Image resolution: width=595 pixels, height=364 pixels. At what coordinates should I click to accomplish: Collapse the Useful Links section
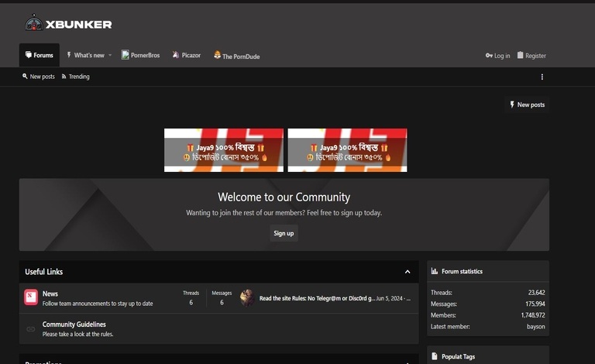[x=408, y=272]
